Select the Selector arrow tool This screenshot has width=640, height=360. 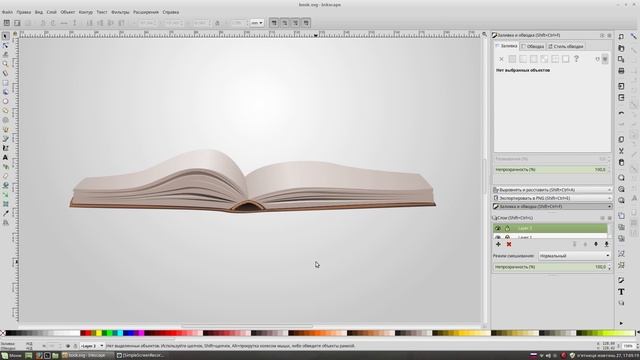(x=5, y=36)
